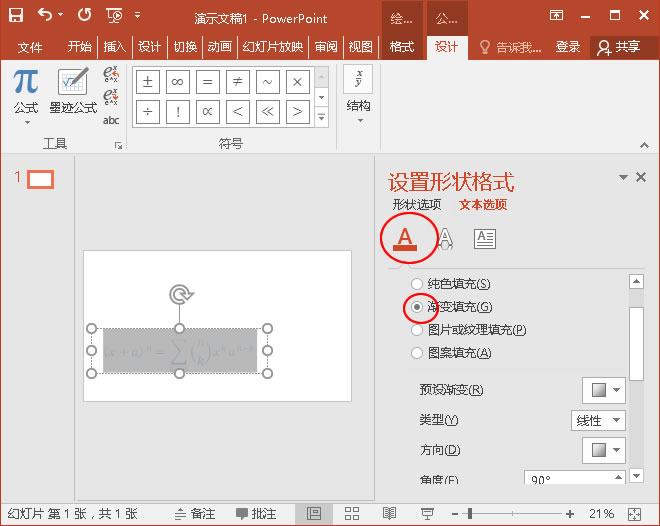660x526 pixels.
Task: Open the Insert (插入) ribbon tab
Action: pos(115,47)
